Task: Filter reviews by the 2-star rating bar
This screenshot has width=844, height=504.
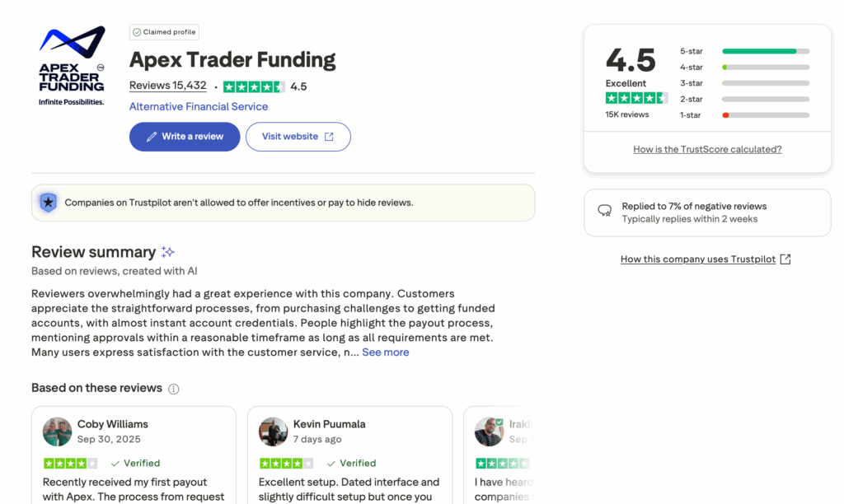Action: coord(764,99)
